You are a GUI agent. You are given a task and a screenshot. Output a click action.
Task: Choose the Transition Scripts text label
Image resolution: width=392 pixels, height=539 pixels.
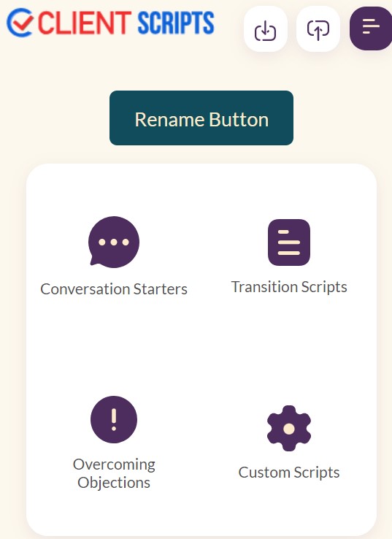point(289,287)
